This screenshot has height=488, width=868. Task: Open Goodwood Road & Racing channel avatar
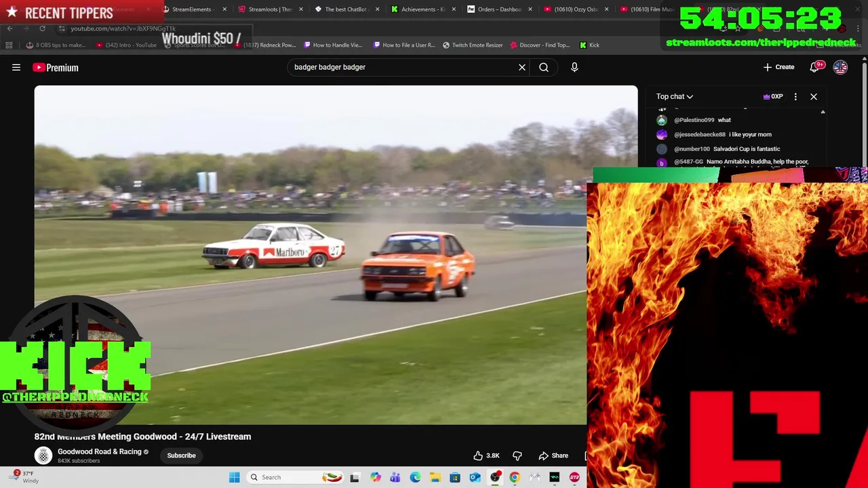coord(43,455)
